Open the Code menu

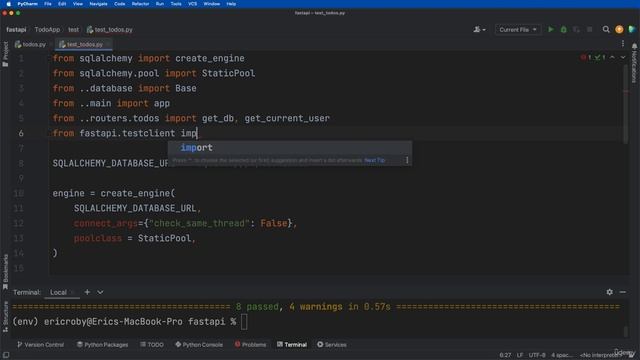click(120, 4)
